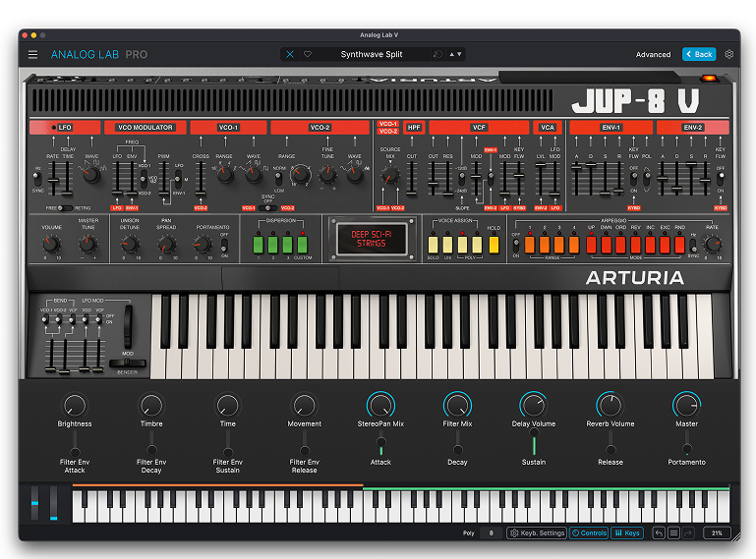756x559 pixels.
Task: Switch to the Advanced panel
Action: (x=653, y=54)
